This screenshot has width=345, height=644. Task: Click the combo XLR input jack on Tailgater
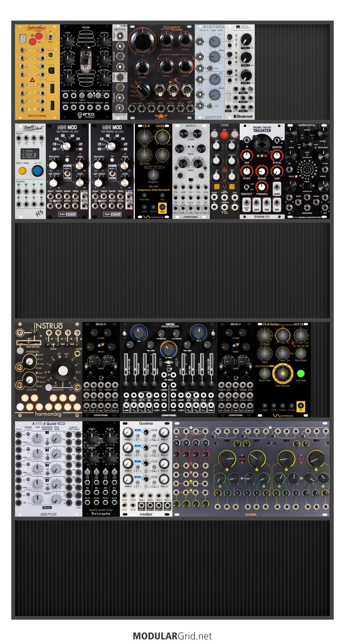pyautogui.click(x=262, y=145)
